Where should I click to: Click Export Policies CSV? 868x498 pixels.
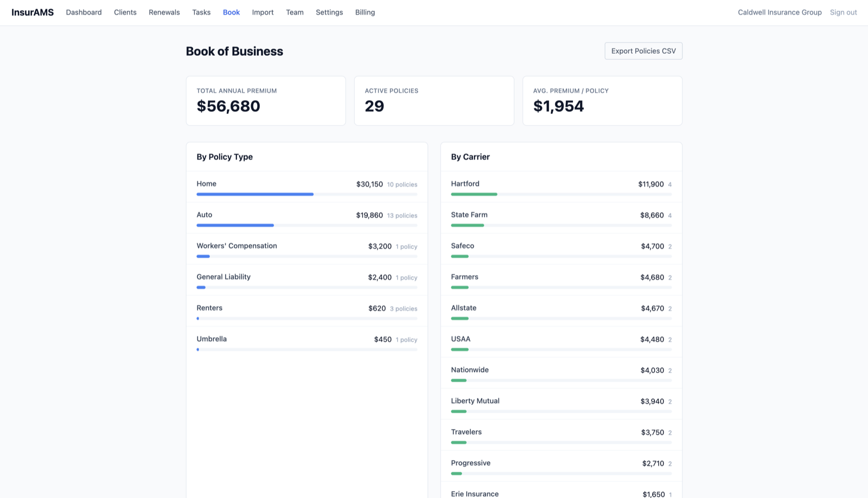pos(643,50)
